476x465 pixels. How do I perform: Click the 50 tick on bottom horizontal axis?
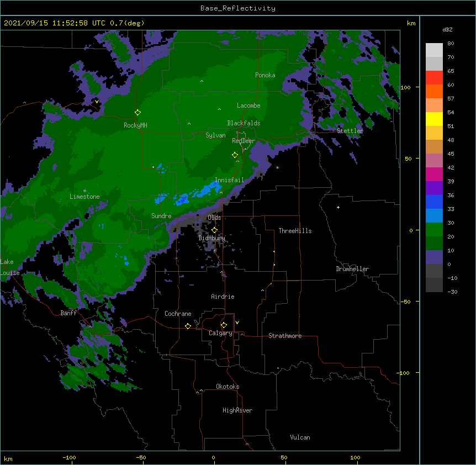pyautogui.click(x=284, y=457)
